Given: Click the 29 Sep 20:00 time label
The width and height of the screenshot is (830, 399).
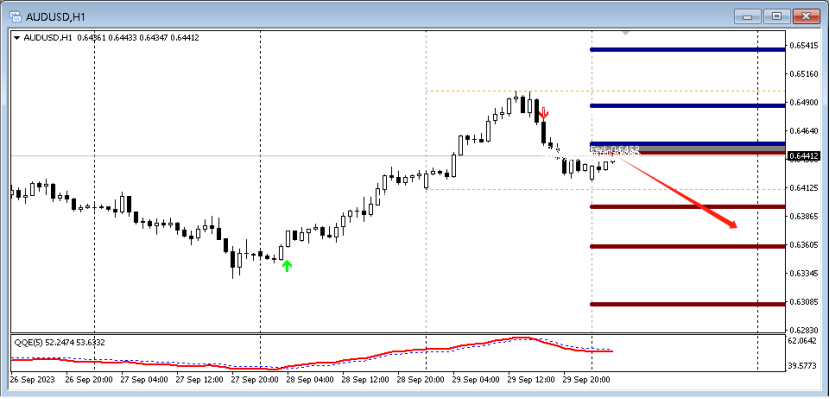Looking at the screenshot, I should (x=586, y=380).
